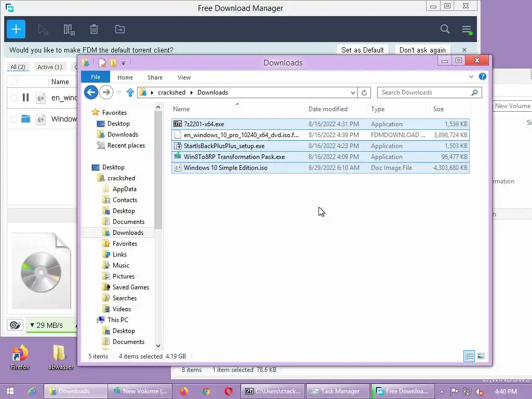This screenshot has width=532, height=399.
Task: Open Share ribbon tab
Action: pos(155,77)
